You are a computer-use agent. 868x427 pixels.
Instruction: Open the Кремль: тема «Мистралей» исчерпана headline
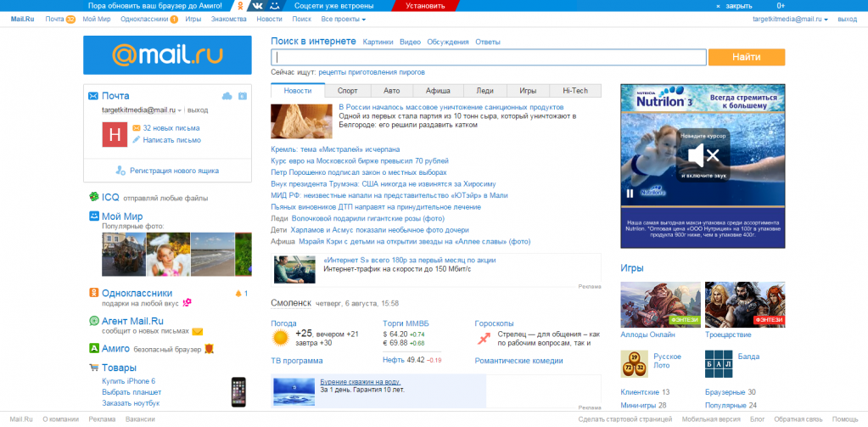coord(335,149)
